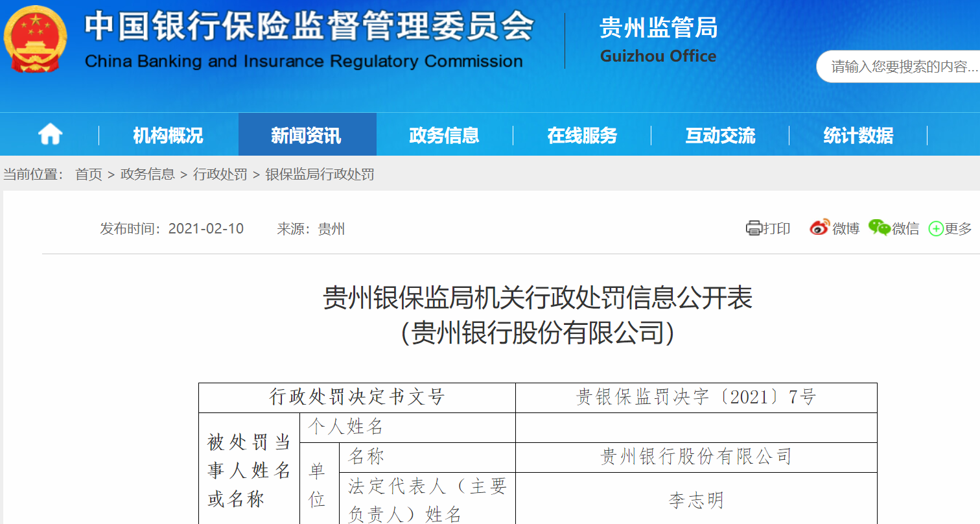The height and width of the screenshot is (524, 980).
Task: Click the home icon in navigation bar
Action: pyautogui.click(x=50, y=135)
